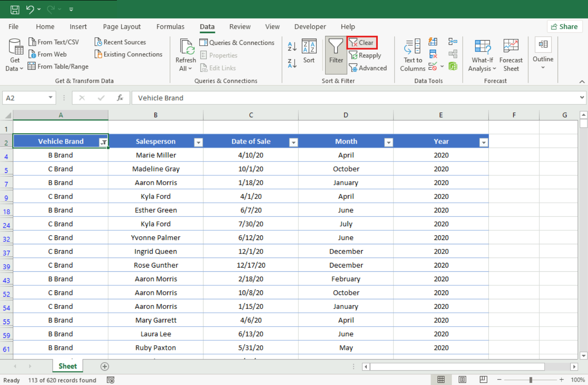Viewport: 588px width, 385px height.
Task: Open Queries & Connections pane
Action: [x=237, y=42]
